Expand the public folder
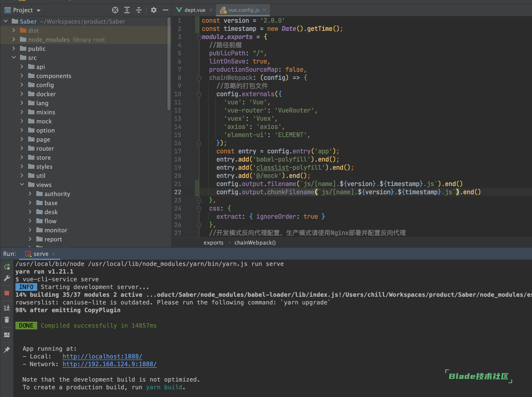 click(x=14, y=49)
